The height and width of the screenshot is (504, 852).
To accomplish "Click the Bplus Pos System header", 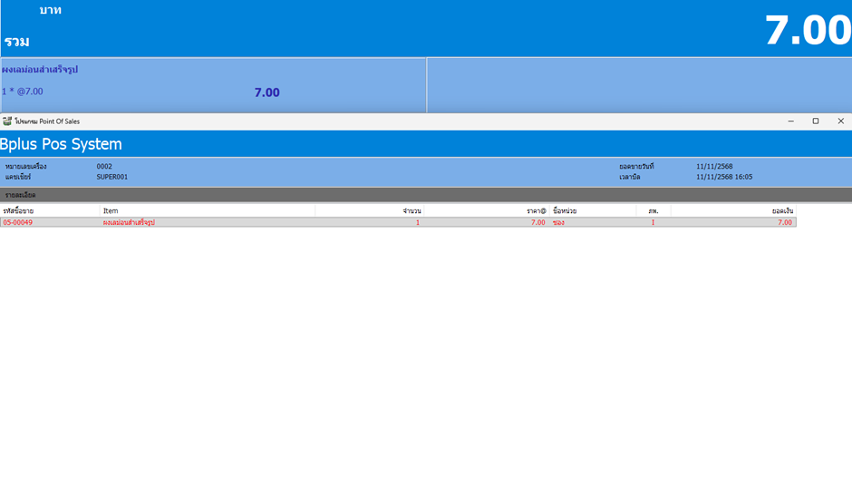I will click(x=62, y=144).
